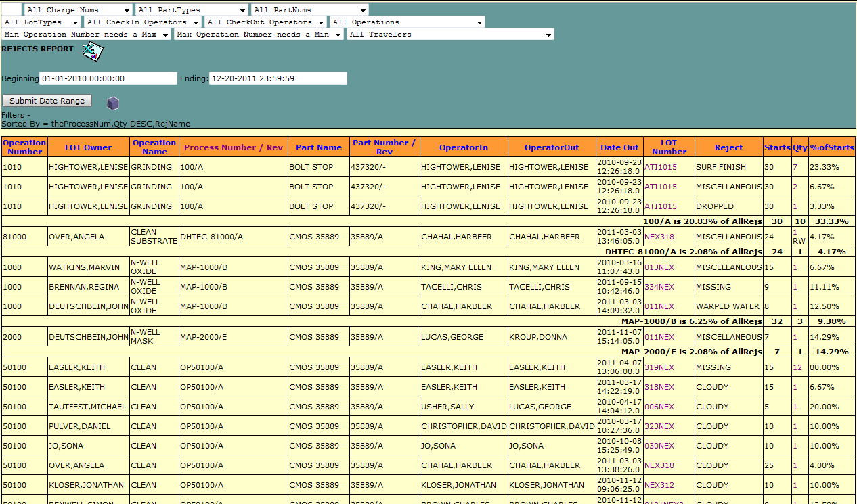Open the Min Operation Number dropdown
The width and height of the screenshot is (857, 504).
(86, 35)
